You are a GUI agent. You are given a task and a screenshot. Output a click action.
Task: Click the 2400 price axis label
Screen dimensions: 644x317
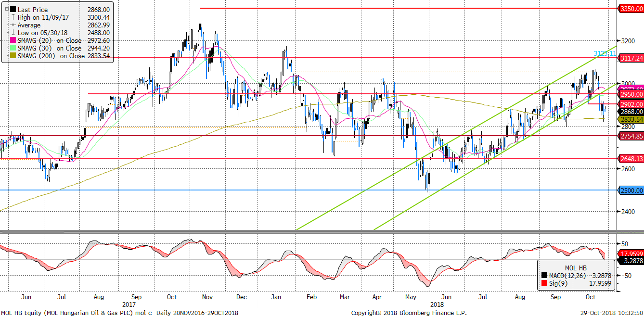[627, 212]
